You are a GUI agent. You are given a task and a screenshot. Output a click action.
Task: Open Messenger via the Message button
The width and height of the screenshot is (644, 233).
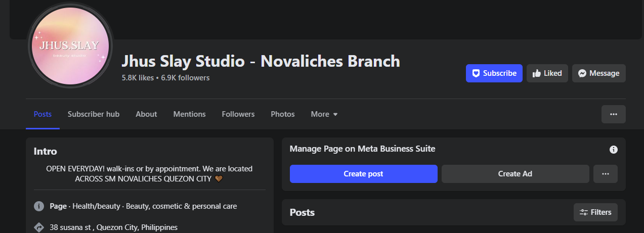click(x=598, y=73)
